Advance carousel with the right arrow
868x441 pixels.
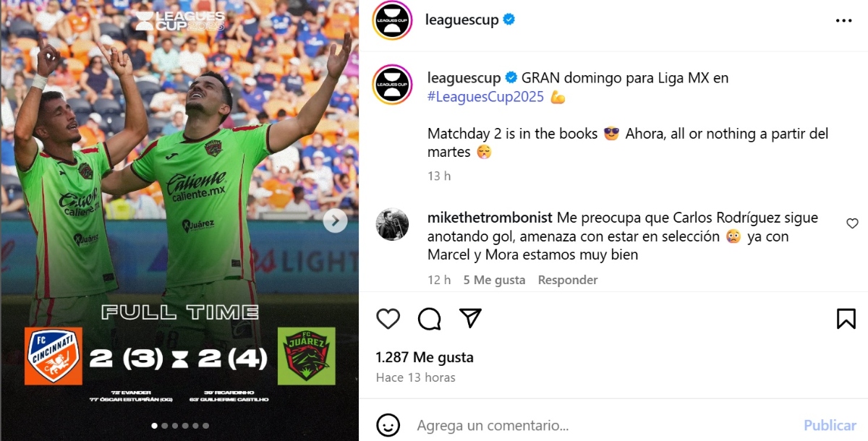pyautogui.click(x=335, y=220)
